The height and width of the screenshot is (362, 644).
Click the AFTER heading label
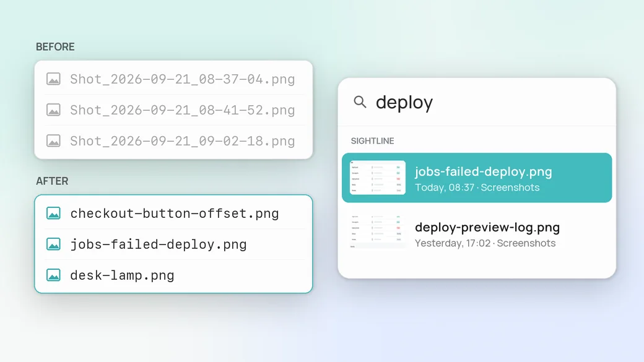pyautogui.click(x=52, y=181)
